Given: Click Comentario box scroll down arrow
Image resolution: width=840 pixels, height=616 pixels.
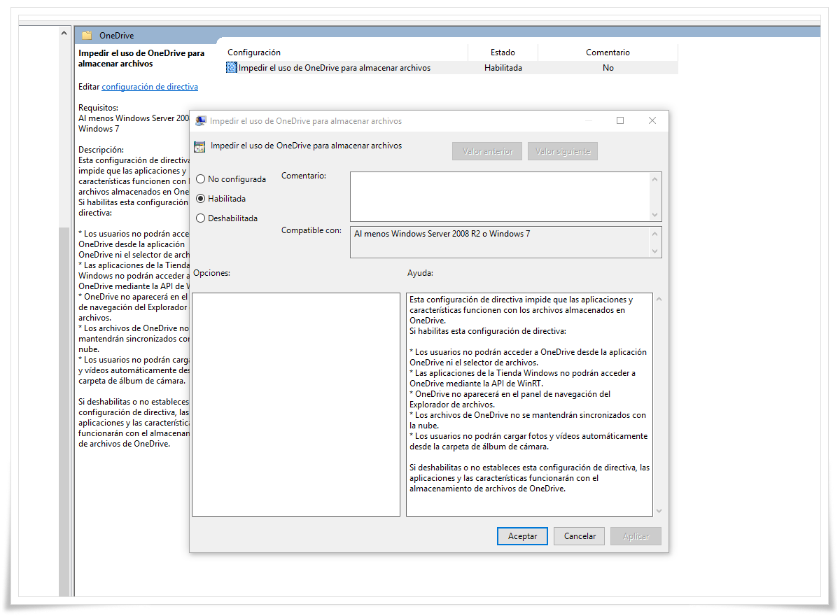Looking at the screenshot, I should 655,215.
